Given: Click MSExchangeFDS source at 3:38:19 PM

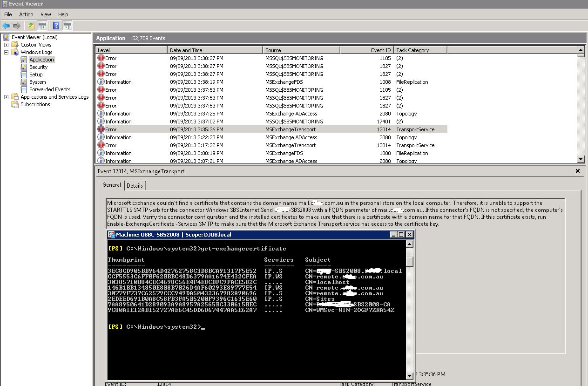Looking at the screenshot, I should point(284,82).
